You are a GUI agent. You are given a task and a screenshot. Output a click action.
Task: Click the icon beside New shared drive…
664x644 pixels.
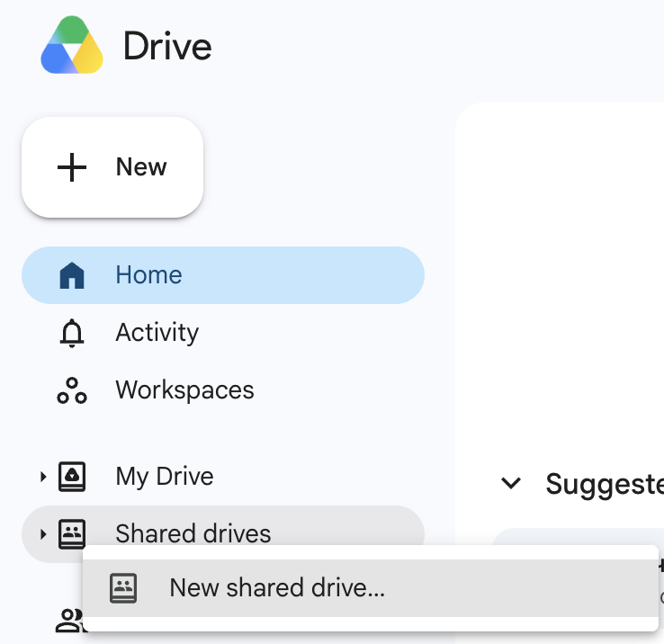coord(123,588)
